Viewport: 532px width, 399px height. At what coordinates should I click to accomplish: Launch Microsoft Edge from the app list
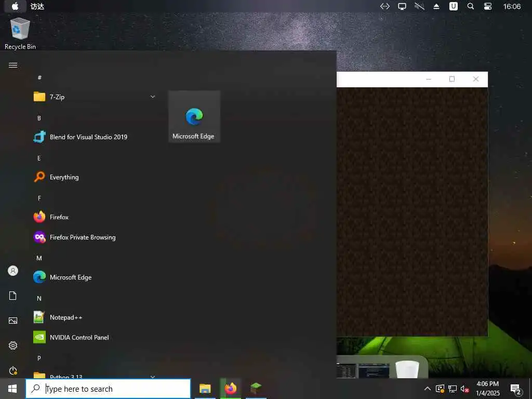[95, 277]
